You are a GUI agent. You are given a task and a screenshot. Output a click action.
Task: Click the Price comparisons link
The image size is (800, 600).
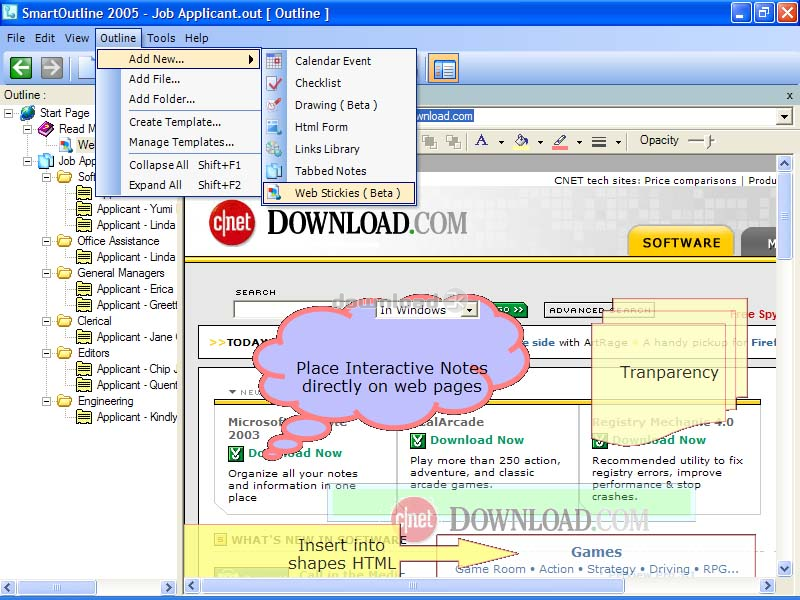[690, 181]
